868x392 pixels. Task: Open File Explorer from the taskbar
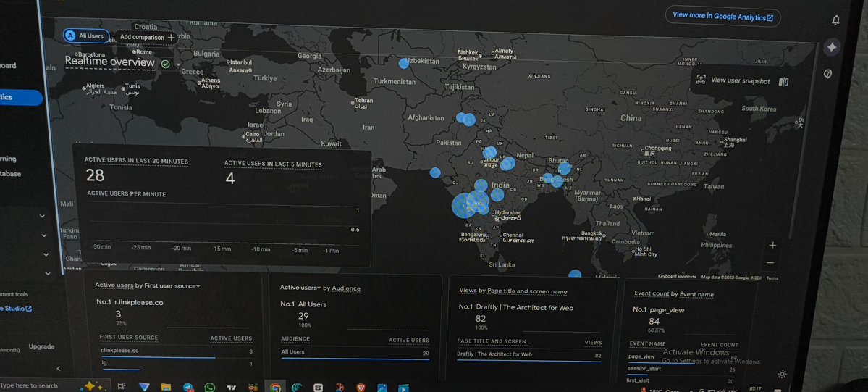point(166,387)
